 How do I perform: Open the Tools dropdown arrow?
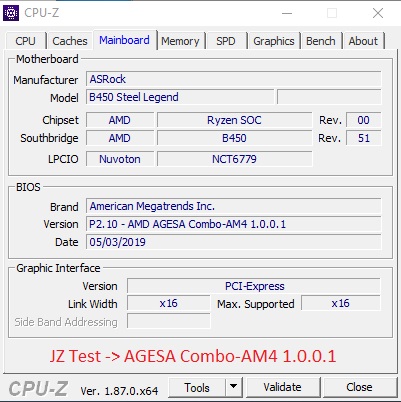coord(234,387)
